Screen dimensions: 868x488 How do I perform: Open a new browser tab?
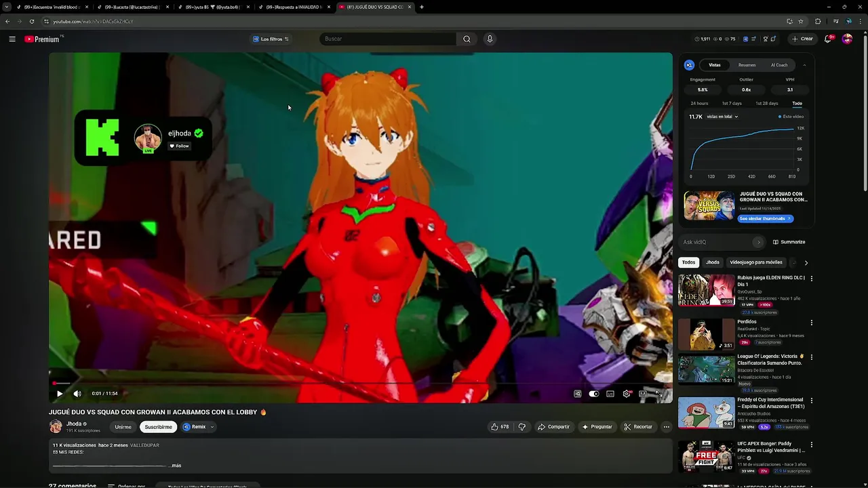pyautogui.click(x=422, y=7)
